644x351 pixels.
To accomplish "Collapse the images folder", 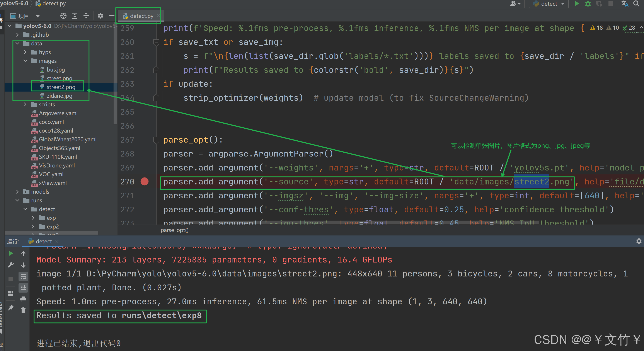I will 25,61.
